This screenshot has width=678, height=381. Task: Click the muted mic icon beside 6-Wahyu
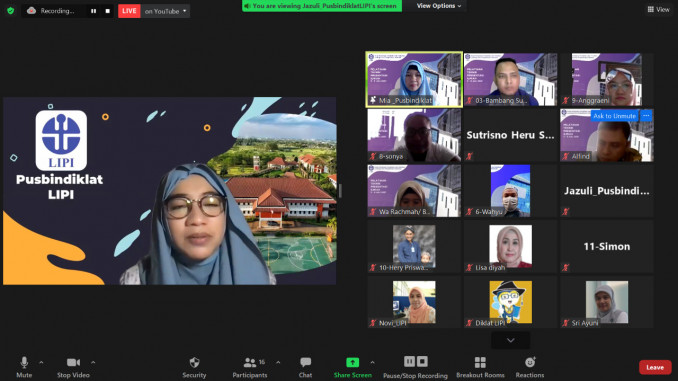point(469,211)
